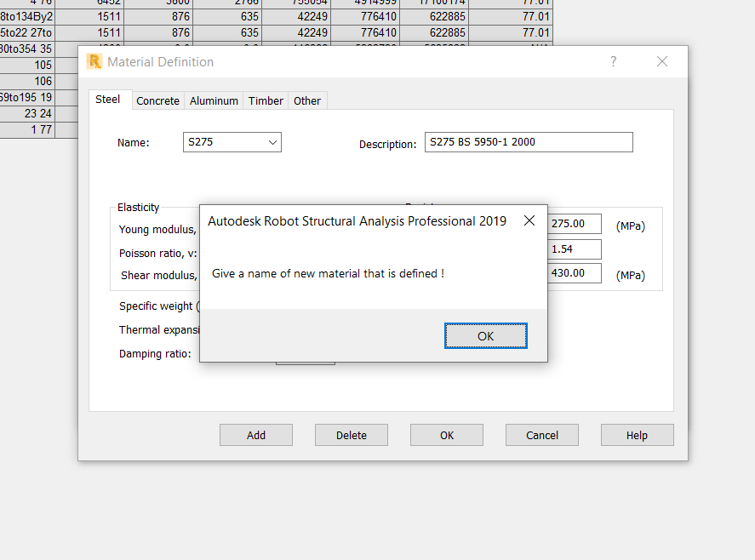Close the Autodesk warning message with its X

click(529, 220)
